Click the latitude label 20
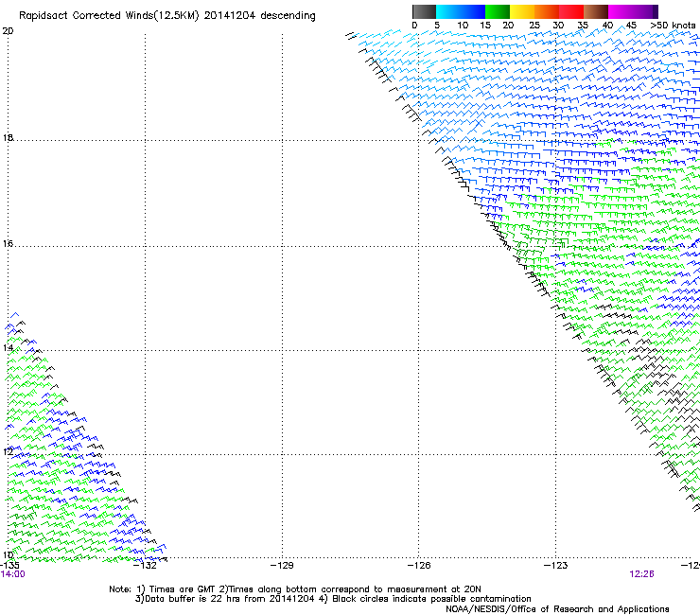Image resolution: width=700 pixels, height=615 pixels. (x=8, y=31)
